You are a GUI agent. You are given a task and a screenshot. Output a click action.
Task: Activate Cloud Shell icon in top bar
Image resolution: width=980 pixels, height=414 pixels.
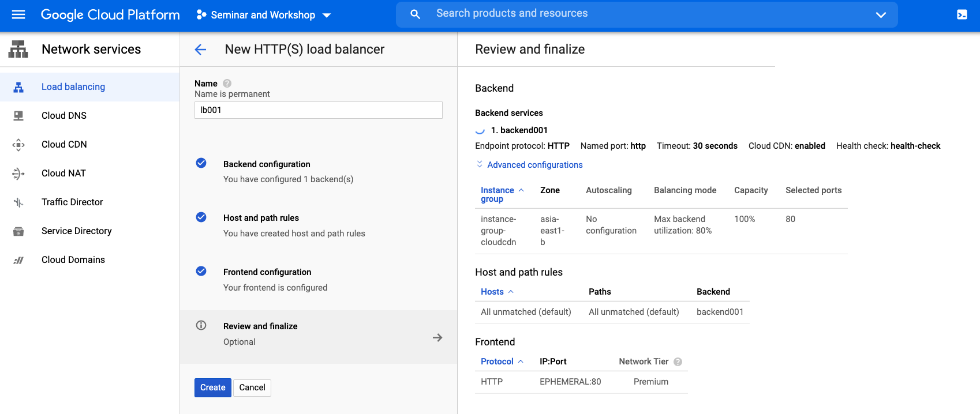[x=962, y=15]
